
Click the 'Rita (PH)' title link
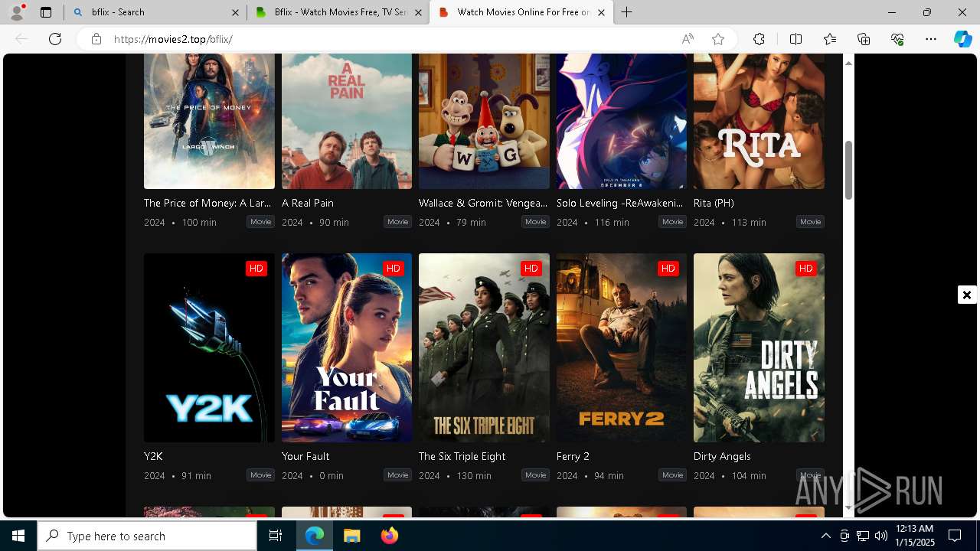click(714, 203)
